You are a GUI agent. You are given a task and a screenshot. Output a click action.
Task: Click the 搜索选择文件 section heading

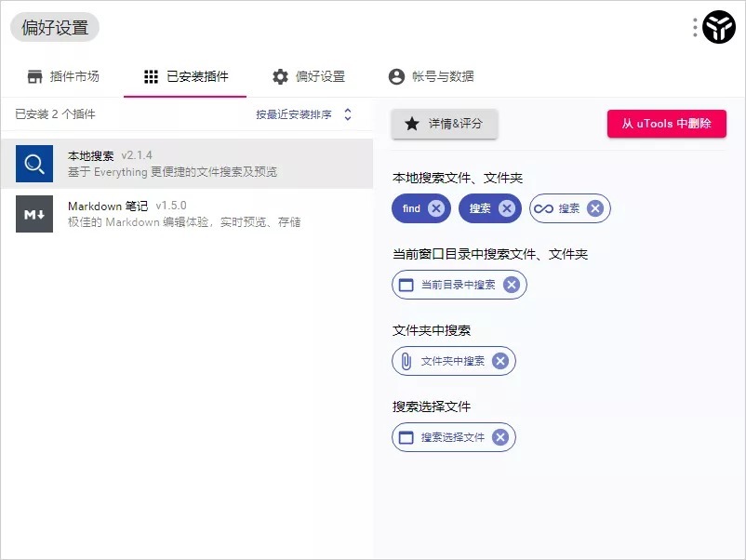pos(431,407)
